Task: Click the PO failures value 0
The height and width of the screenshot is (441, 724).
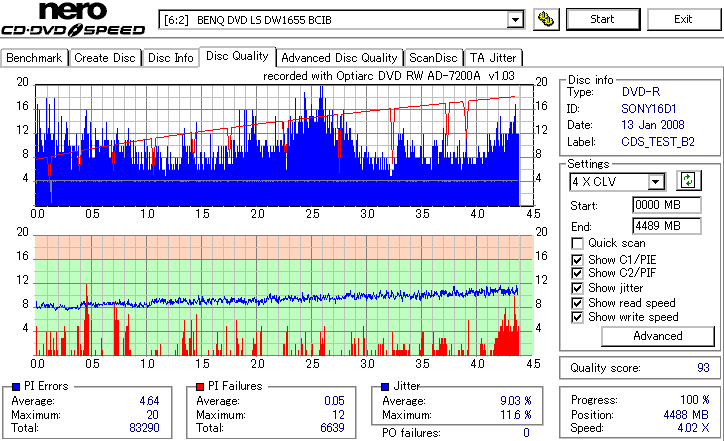Action: pyautogui.click(x=526, y=433)
